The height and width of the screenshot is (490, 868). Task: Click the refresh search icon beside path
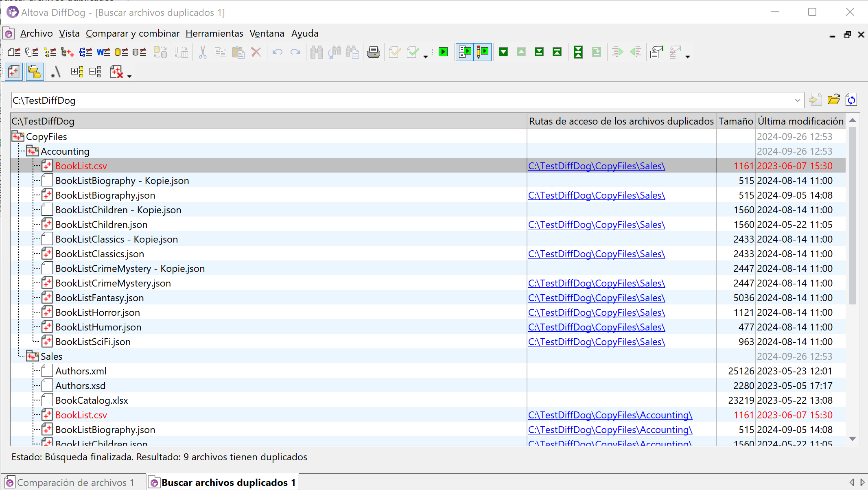pyautogui.click(x=851, y=100)
